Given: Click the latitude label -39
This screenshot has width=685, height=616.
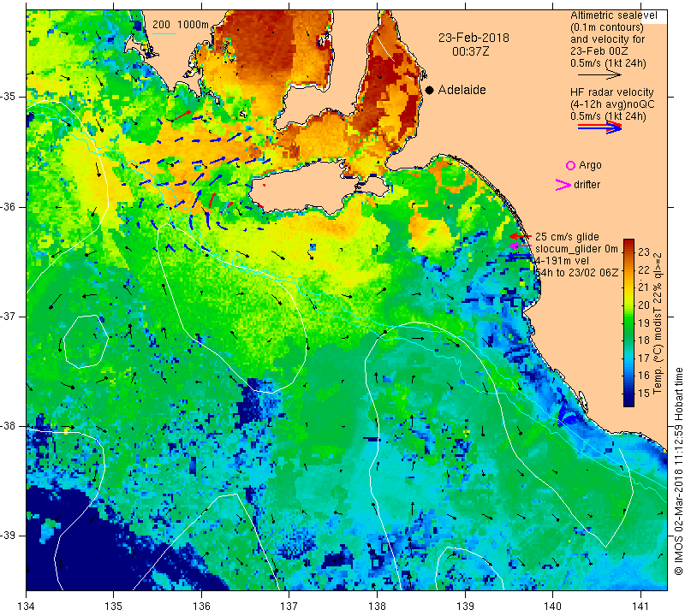Looking at the screenshot, I should click(9, 536).
